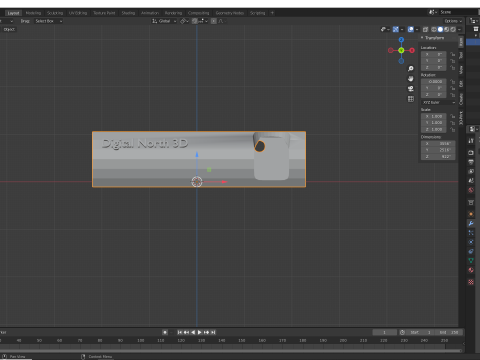The height and width of the screenshot is (360, 480).
Task: Open the Physics properties tab
Action: click(x=471, y=242)
